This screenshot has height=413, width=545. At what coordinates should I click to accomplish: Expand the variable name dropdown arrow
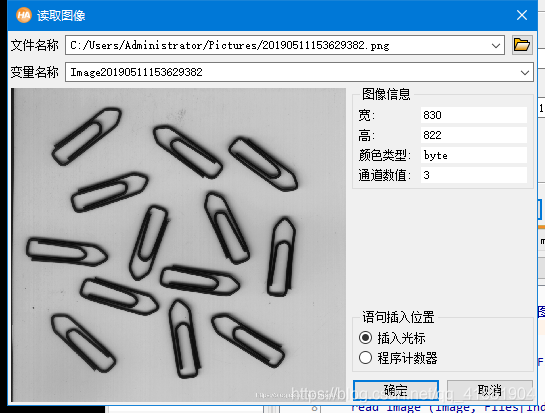tap(525, 72)
